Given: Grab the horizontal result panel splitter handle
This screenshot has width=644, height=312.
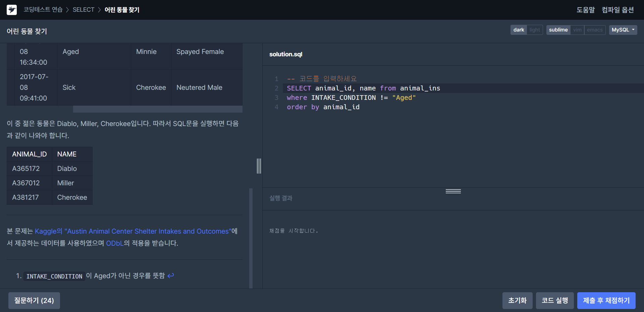Looking at the screenshot, I should pyautogui.click(x=453, y=191).
